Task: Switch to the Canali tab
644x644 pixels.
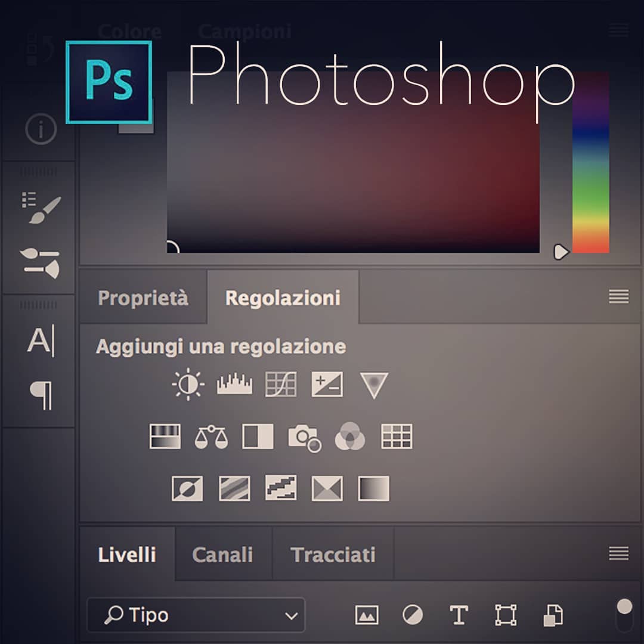Action: pos(223,555)
